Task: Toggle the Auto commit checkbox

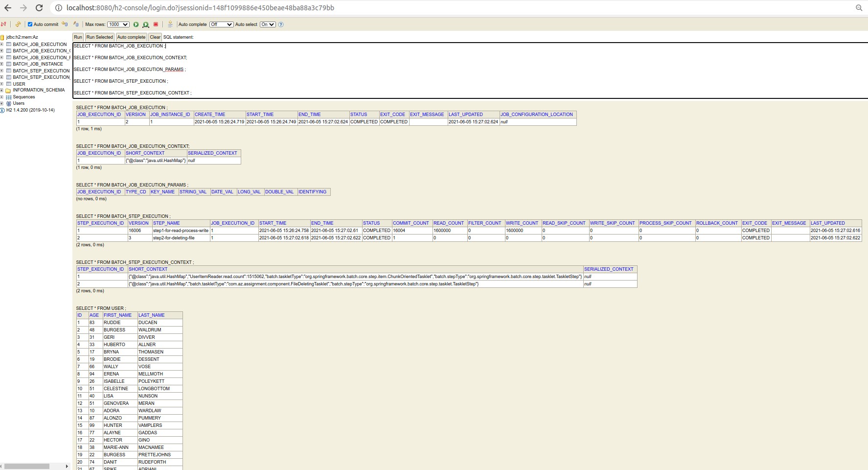Action: point(30,24)
